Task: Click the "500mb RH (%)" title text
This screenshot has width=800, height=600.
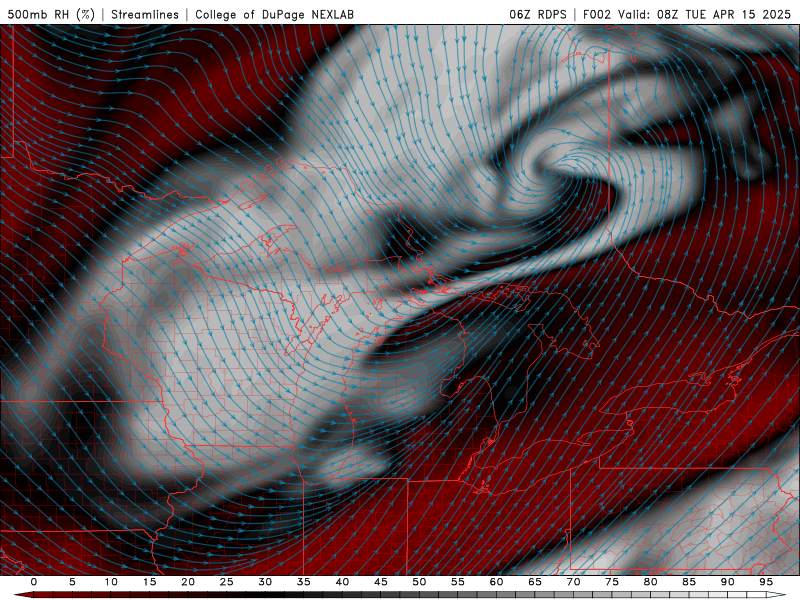Action: click(51, 14)
